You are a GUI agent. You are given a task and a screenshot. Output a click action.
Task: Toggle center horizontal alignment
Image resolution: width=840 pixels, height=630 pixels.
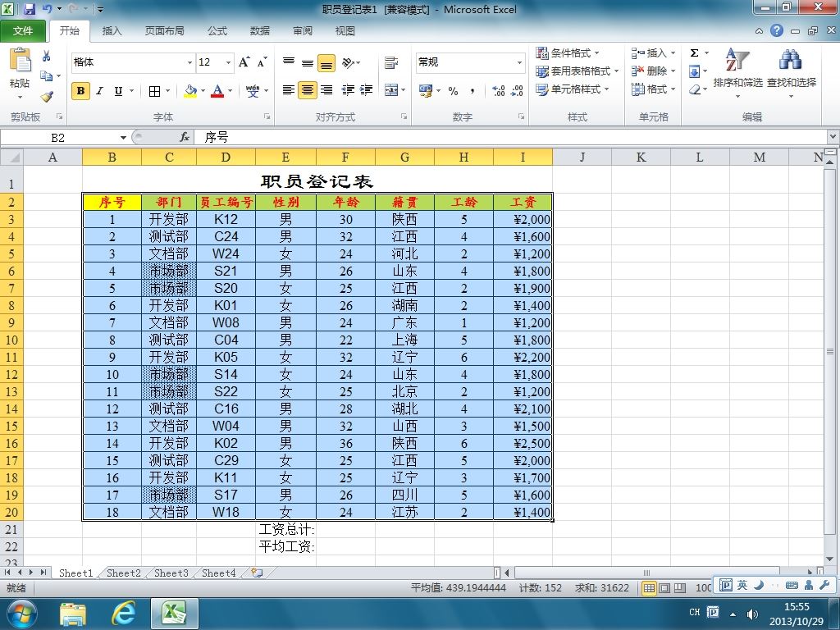click(308, 90)
